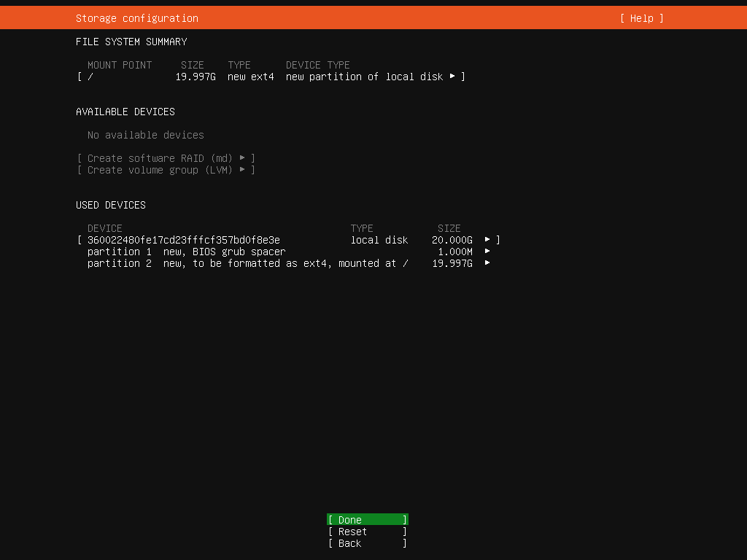The height and width of the screenshot is (560, 747).
Task: Click "No available devices" text
Action: 146,135
